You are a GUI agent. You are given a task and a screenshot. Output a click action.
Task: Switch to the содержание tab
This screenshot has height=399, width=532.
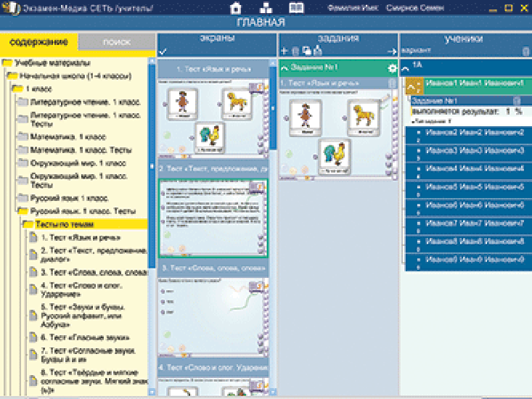[39, 42]
